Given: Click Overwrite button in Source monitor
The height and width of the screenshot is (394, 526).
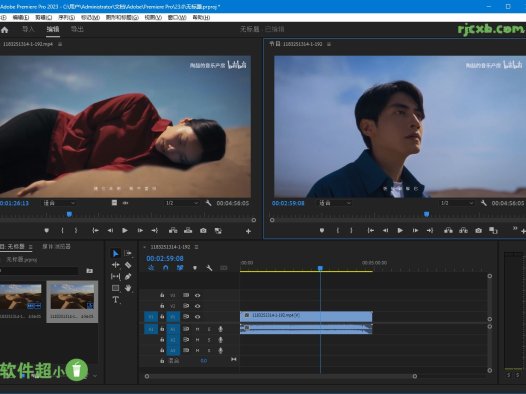Looking at the screenshot, I should pyautogui.click(x=188, y=230).
